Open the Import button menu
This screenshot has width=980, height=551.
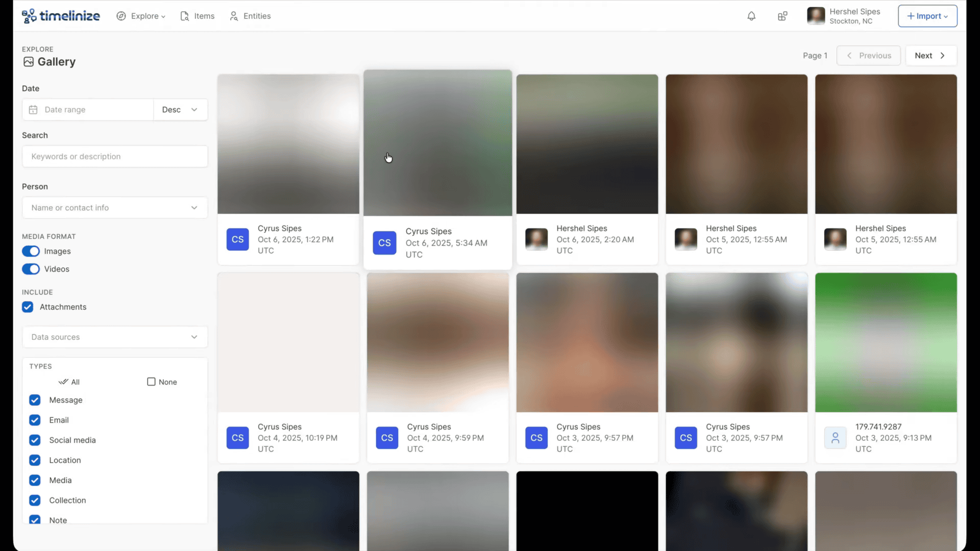point(927,16)
